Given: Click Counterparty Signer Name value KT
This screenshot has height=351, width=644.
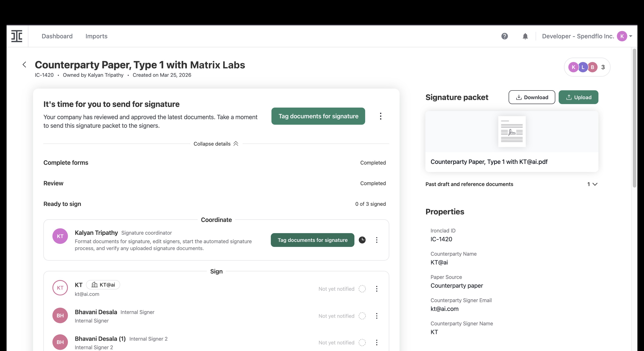Looking at the screenshot, I should click(434, 332).
